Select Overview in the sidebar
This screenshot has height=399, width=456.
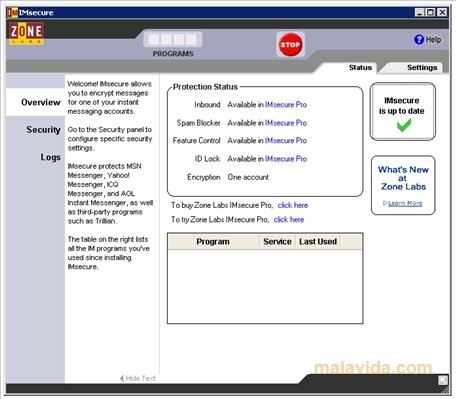tap(36, 102)
